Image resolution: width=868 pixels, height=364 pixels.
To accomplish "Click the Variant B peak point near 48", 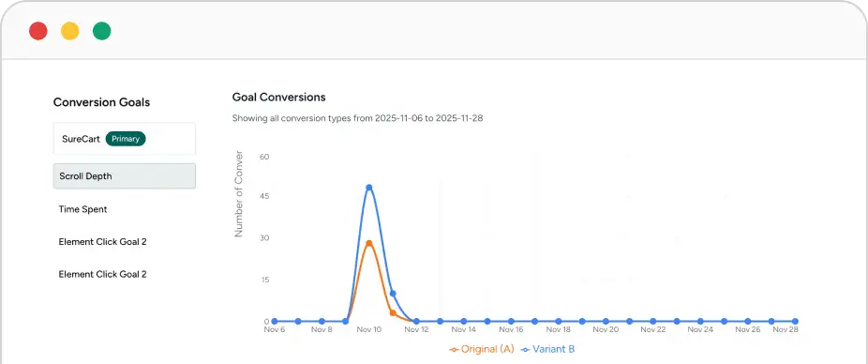I will [369, 188].
